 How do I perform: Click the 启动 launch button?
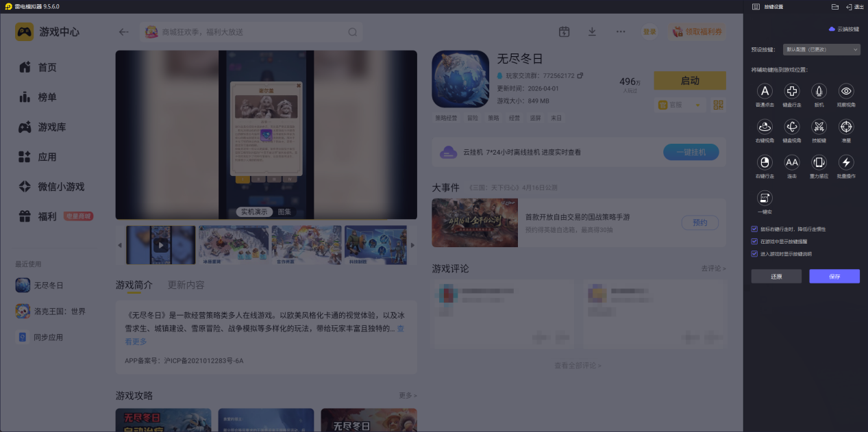pos(689,80)
